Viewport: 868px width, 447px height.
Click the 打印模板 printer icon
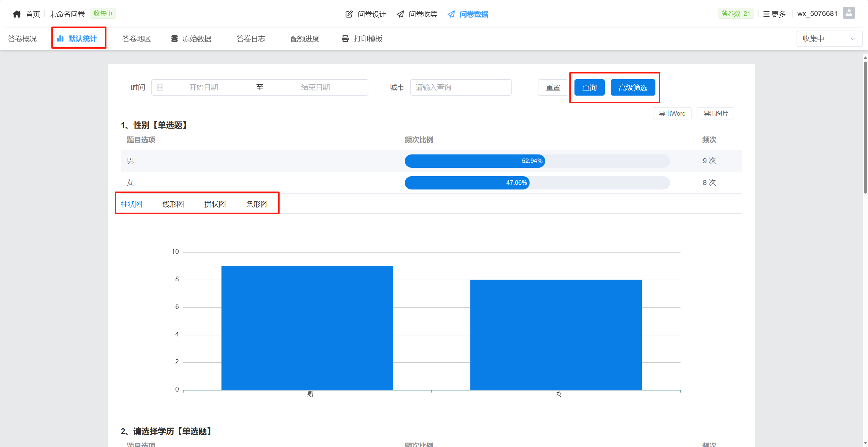[x=345, y=38]
